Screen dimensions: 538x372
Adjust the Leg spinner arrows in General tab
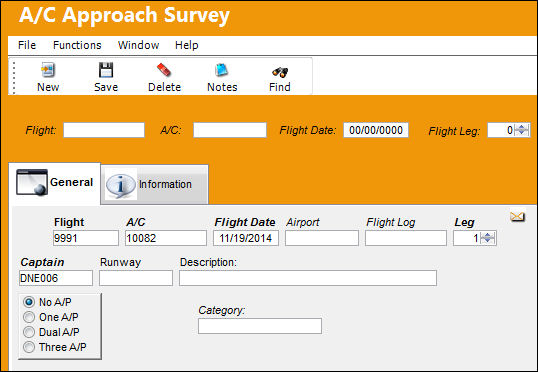coord(488,238)
